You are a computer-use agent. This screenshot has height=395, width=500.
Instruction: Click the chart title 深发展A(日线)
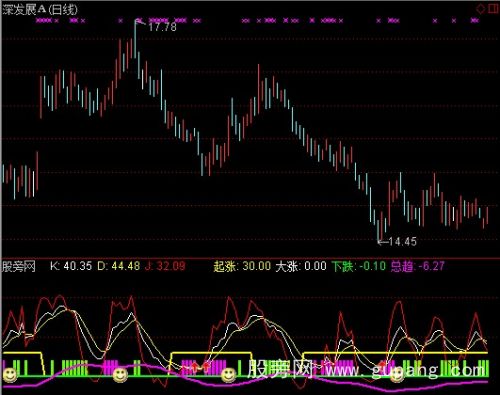[x=40, y=9]
